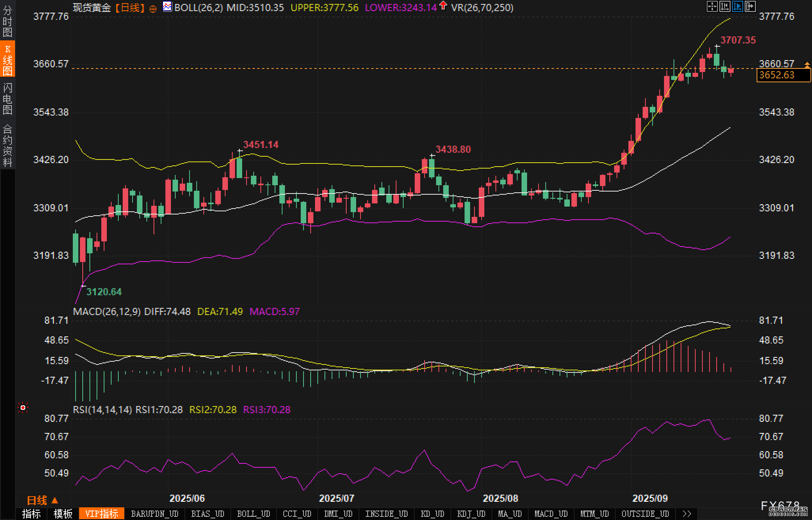Click the orange circle icon after 日线 title

point(153,9)
